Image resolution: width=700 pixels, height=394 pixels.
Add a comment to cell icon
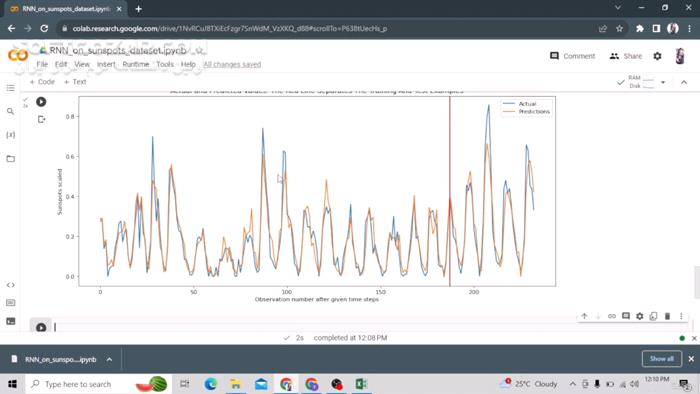[626, 316]
